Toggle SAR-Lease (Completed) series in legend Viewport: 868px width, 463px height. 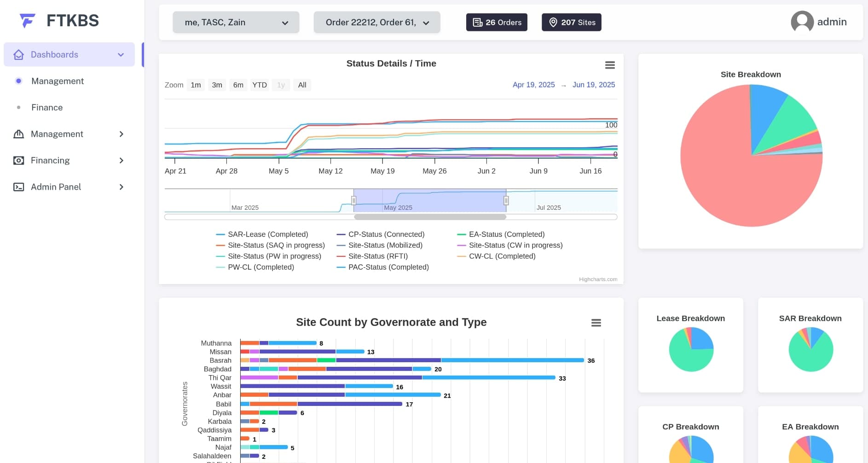pyautogui.click(x=267, y=234)
